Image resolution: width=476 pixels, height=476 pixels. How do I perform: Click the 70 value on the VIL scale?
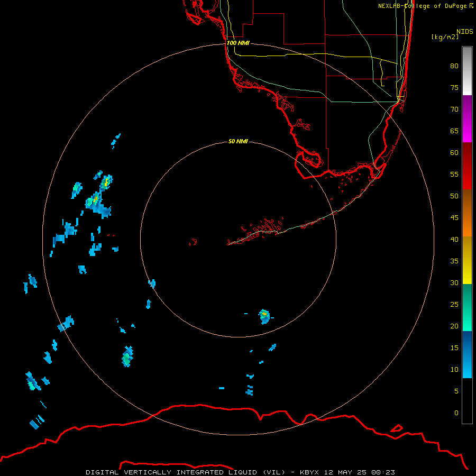point(454,109)
